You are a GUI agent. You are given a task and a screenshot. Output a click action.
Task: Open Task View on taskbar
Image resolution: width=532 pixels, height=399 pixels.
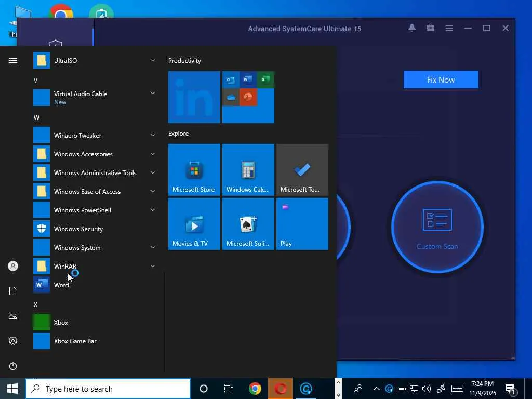click(x=229, y=389)
